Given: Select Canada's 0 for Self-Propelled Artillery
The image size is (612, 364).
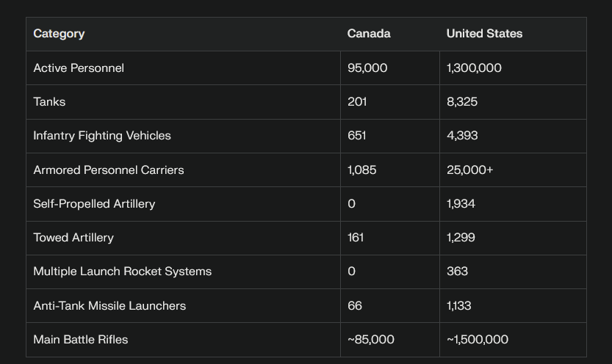Looking at the screenshot, I should coord(351,204).
